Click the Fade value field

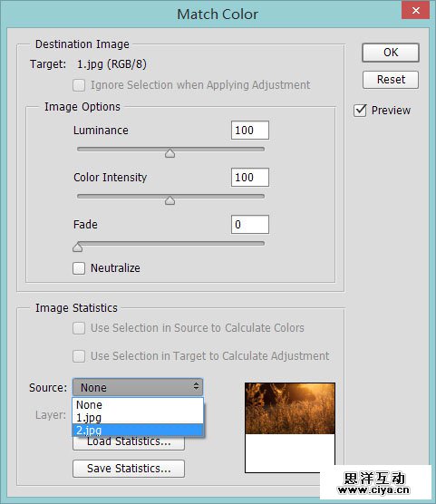point(250,225)
